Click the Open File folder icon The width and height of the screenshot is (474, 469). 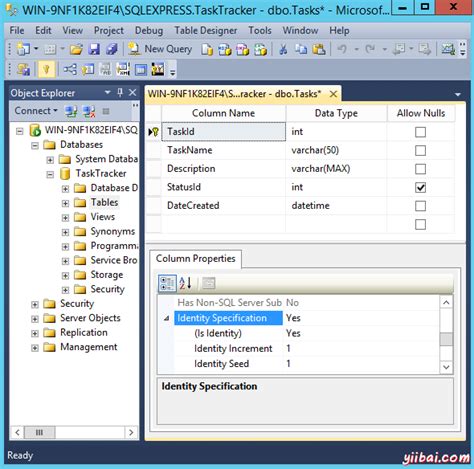point(76,49)
